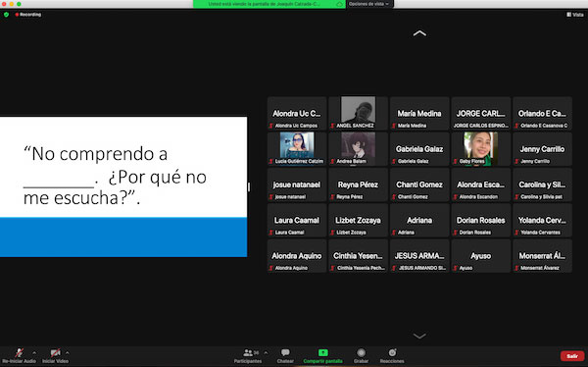Select the Alondra Uc Campos participant tile
The height and width of the screenshot is (367, 588).
(297, 113)
